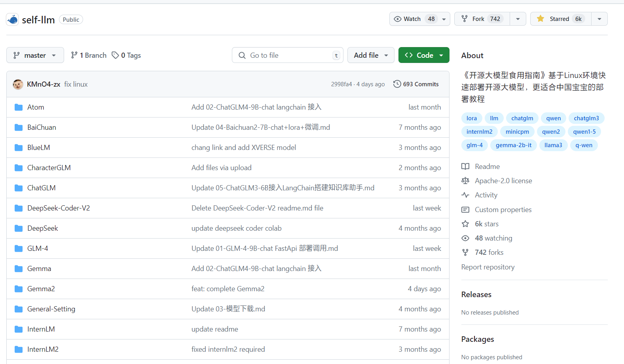
Task: Open the 0 Tags link
Action: tap(126, 55)
